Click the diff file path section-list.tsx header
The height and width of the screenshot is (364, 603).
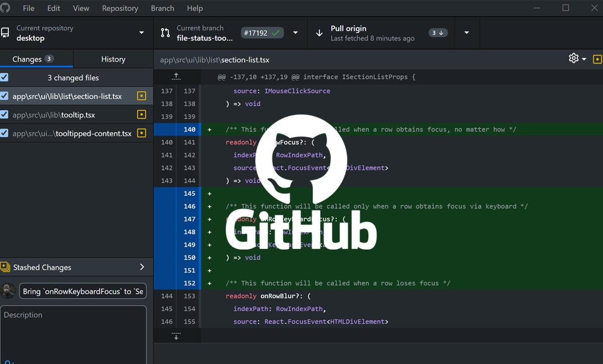click(215, 60)
